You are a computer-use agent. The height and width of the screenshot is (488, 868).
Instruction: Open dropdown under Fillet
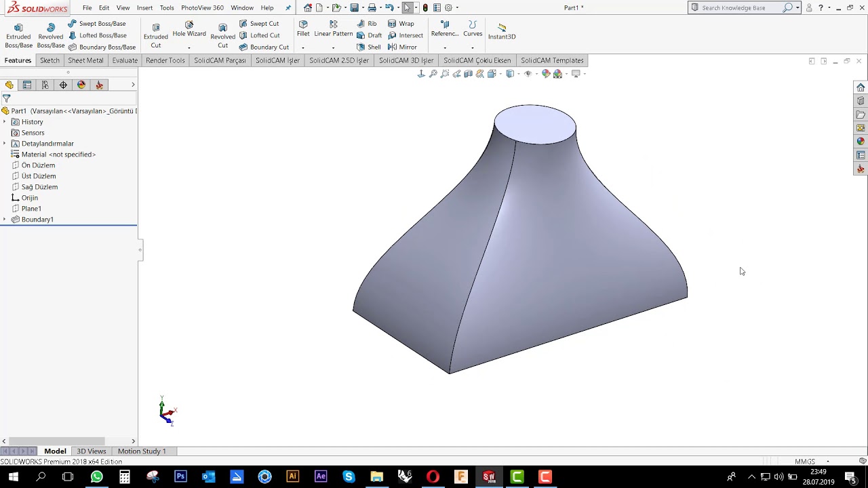point(303,47)
